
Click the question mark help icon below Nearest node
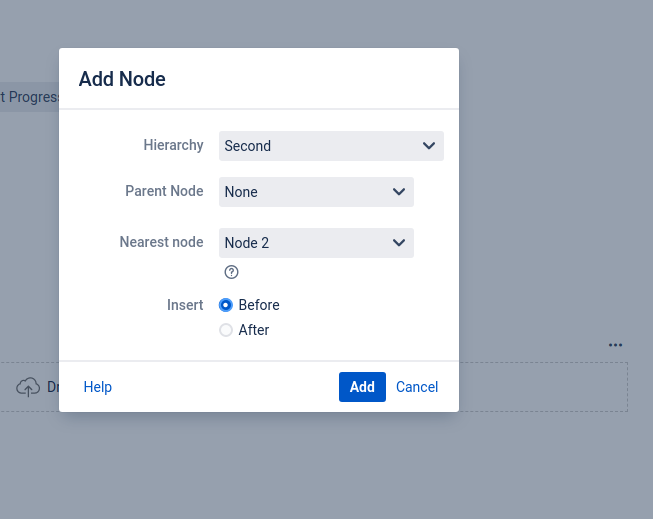point(232,272)
